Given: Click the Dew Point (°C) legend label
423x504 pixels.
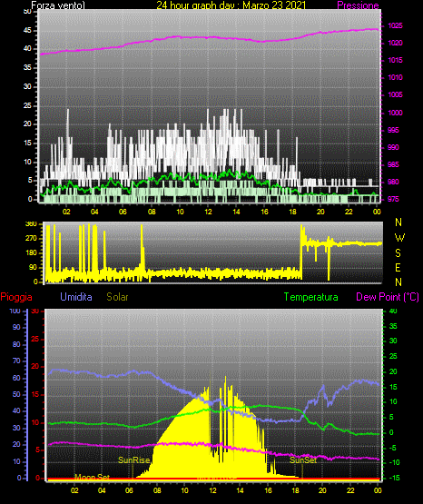Looking at the screenshot, I should point(388,297).
